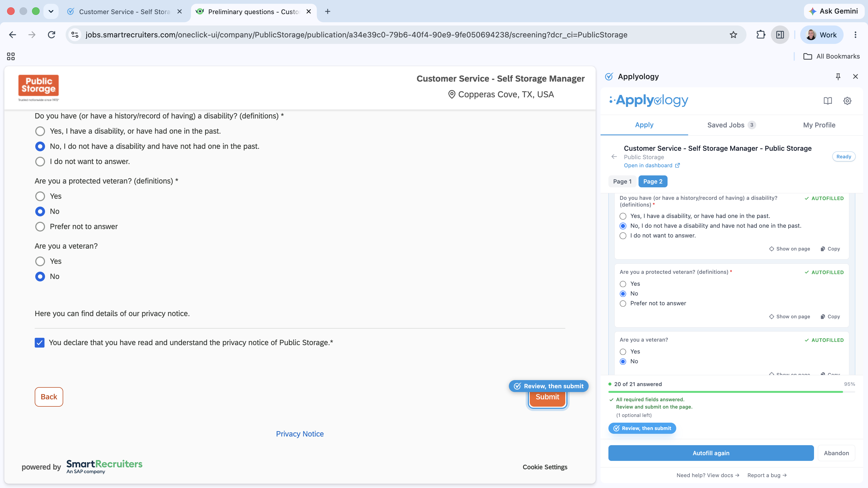Open Applyology settings gear
The width and height of the screenshot is (868, 488).
click(x=847, y=101)
